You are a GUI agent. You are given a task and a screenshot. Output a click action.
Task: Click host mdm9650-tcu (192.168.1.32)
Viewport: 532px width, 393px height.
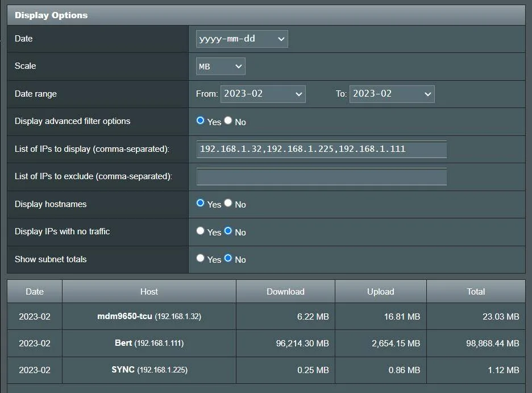tap(149, 316)
